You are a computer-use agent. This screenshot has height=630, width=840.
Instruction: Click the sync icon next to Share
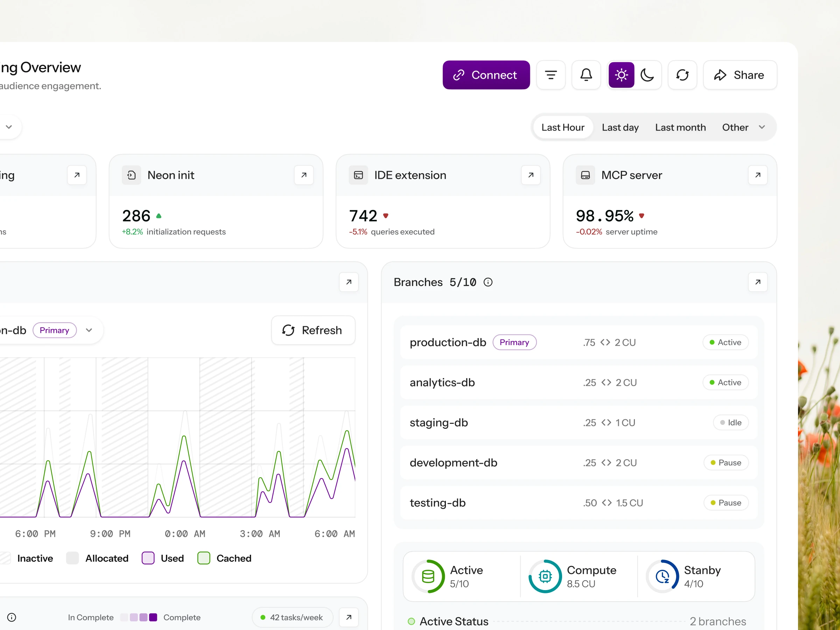click(682, 75)
